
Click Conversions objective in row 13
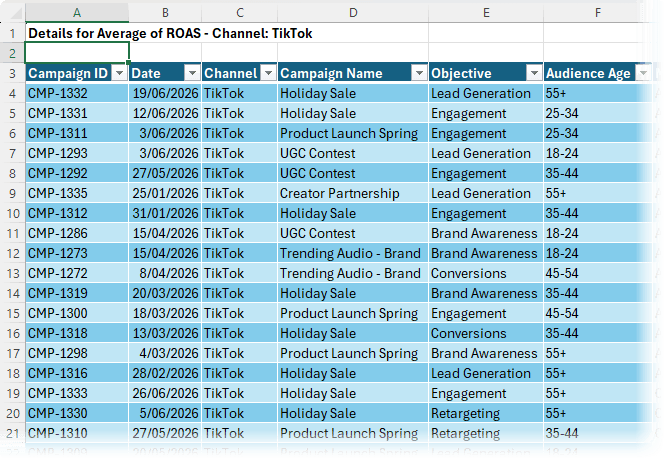(486, 273)
